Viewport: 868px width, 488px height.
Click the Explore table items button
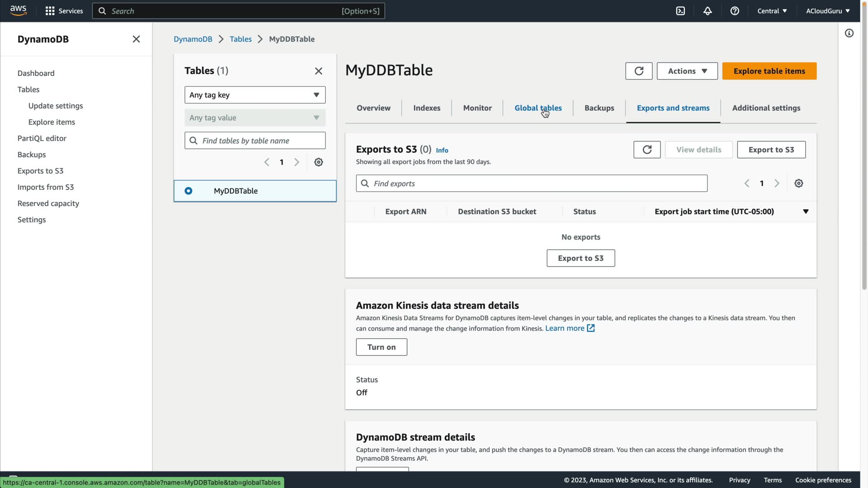(x=769, y=71)
